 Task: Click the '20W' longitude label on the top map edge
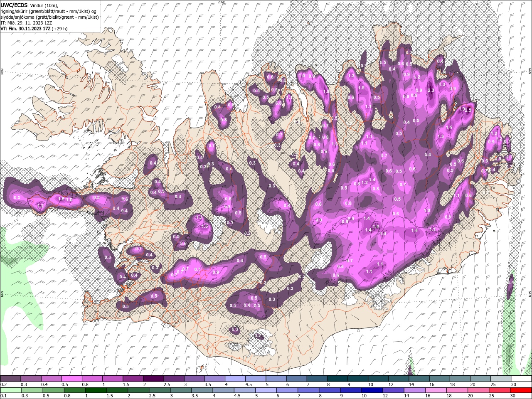[221, 2]
